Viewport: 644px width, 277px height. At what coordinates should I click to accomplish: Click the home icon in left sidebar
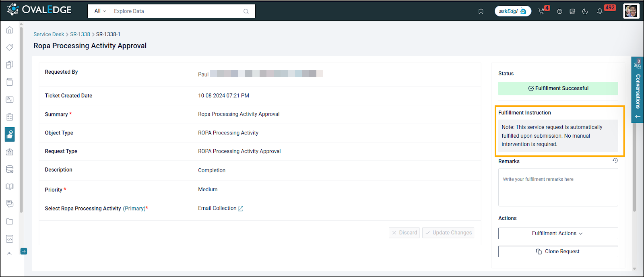pos(10,30)
